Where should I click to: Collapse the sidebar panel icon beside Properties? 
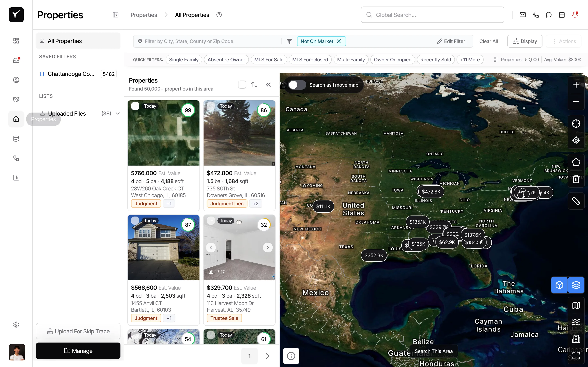coord(115,15)
